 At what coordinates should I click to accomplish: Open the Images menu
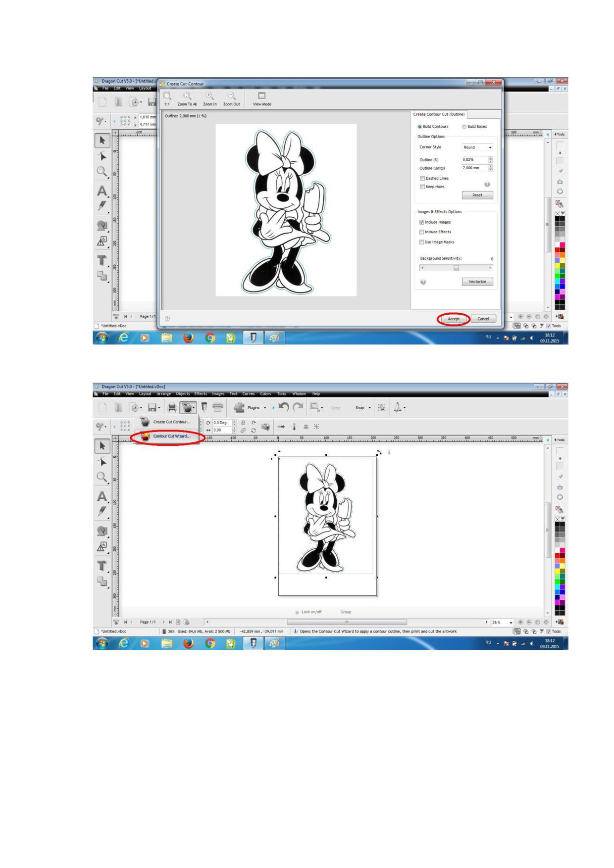click(218, 394)
